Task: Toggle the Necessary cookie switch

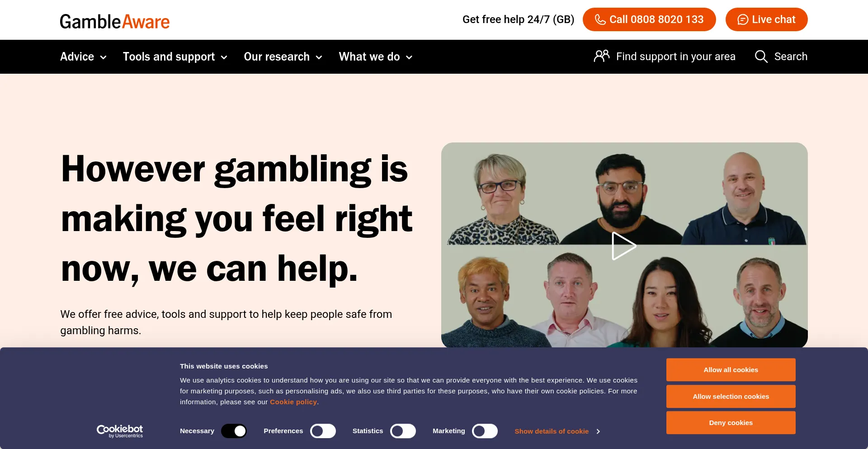Action: click(234, 431)
